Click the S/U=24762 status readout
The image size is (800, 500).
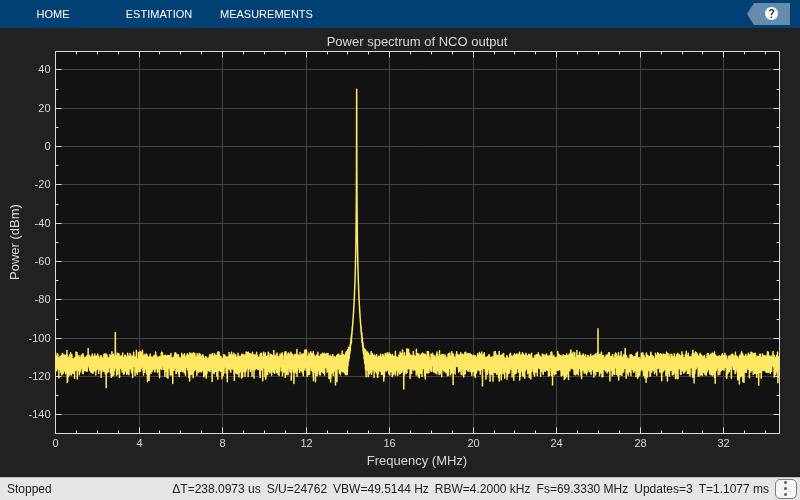coord(297,489)
